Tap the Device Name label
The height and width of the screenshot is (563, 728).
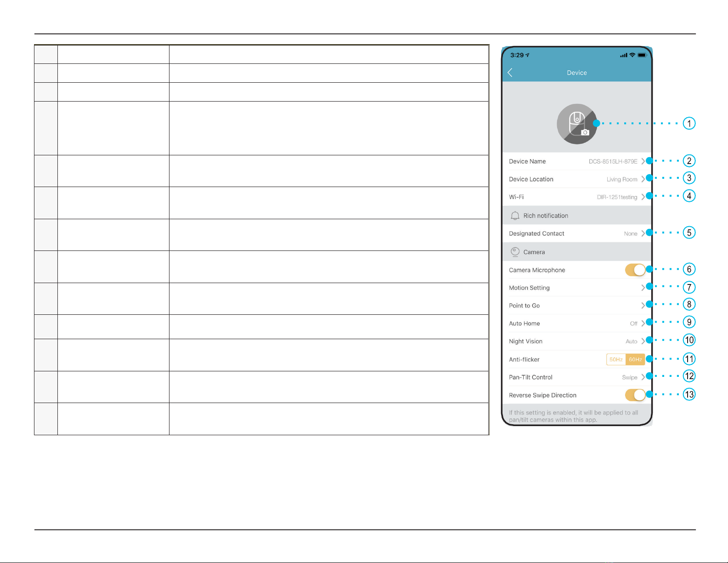tap(527, 161)
